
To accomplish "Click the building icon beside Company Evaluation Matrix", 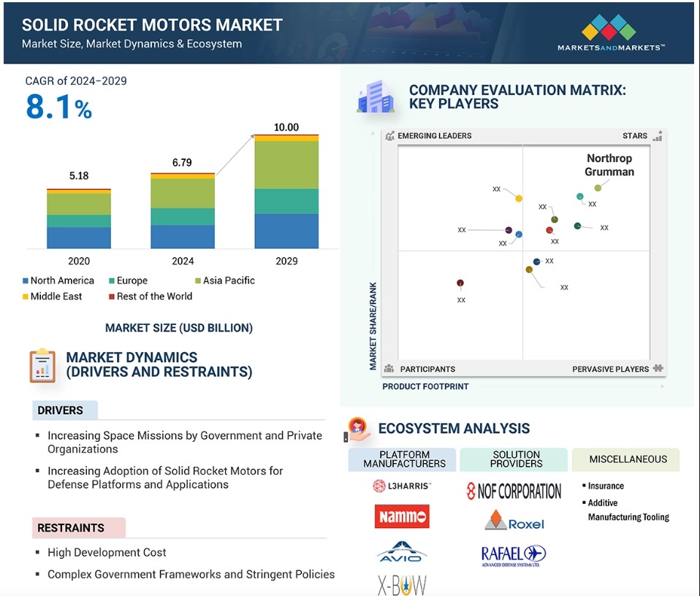I will (375, 97).
